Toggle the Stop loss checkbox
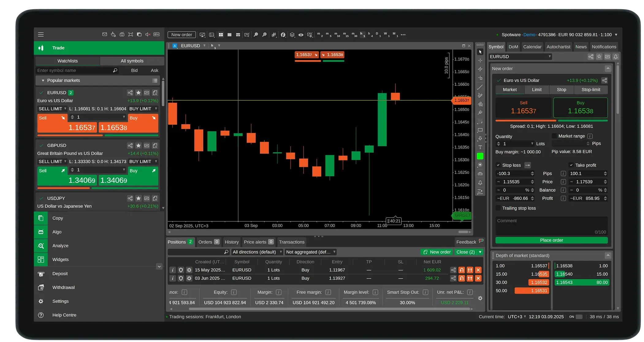 [498, 165]
